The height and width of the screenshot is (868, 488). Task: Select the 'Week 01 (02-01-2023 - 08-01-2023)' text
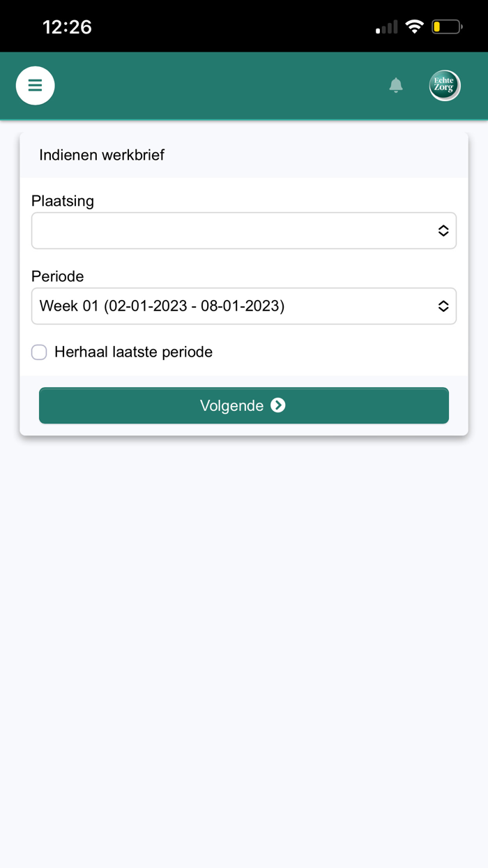(x=162, y=306)
